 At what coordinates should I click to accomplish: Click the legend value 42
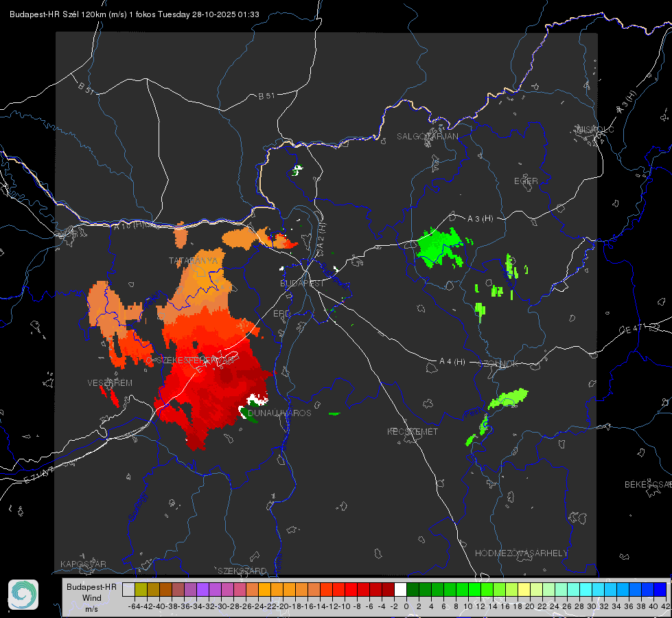click(x=665, y=606)
